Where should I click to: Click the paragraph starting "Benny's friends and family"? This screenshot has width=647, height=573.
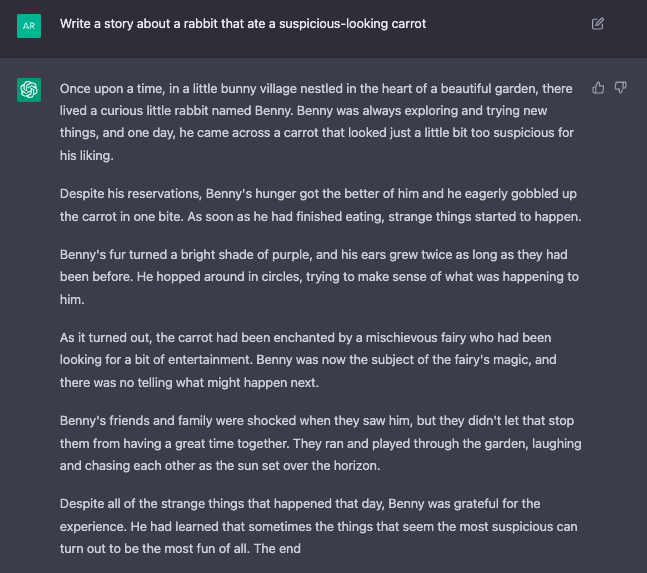click(x=321, y=443)
